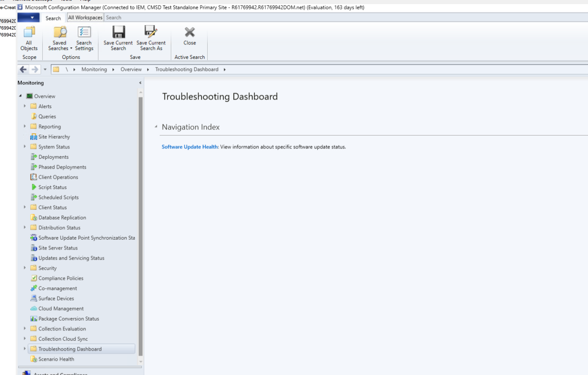
Task: Click Software Update Point Synchronization icon
Action: pyautogui.click(x=34, y=238)
